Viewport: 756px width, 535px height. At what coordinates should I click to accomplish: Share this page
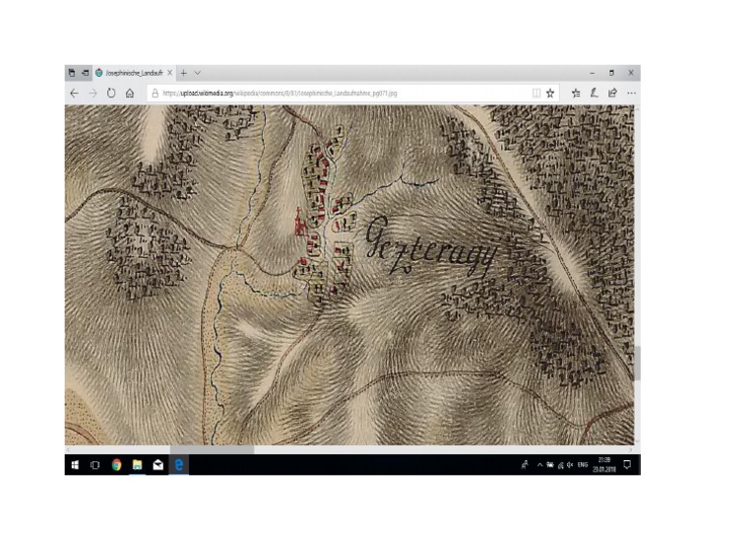[612, 93]
